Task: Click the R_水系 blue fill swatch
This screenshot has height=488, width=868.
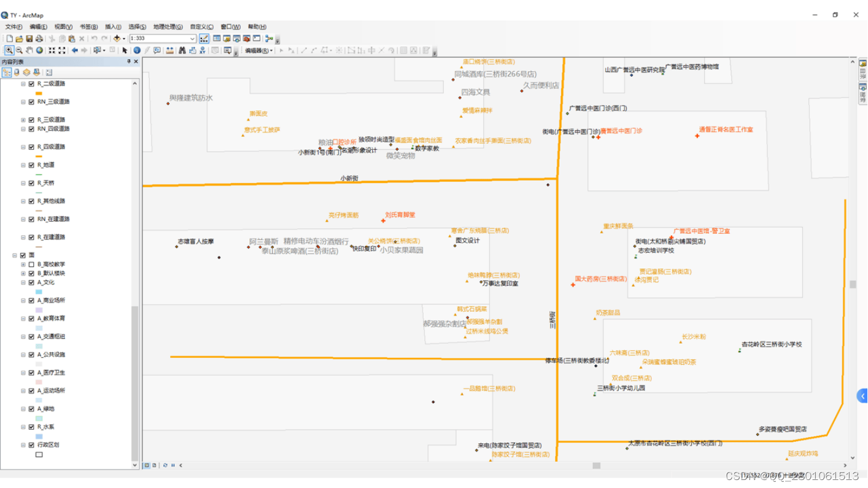Action: [39, 436]
